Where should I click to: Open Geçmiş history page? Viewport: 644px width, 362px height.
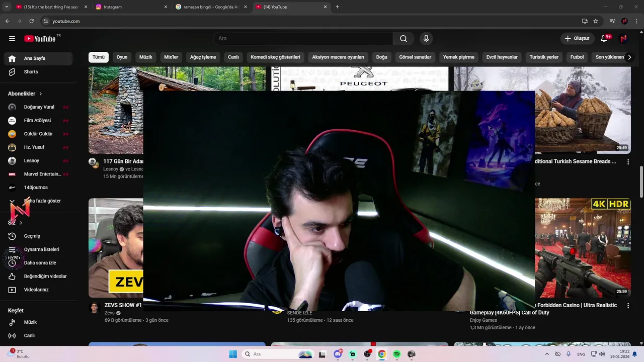[38, 236]
